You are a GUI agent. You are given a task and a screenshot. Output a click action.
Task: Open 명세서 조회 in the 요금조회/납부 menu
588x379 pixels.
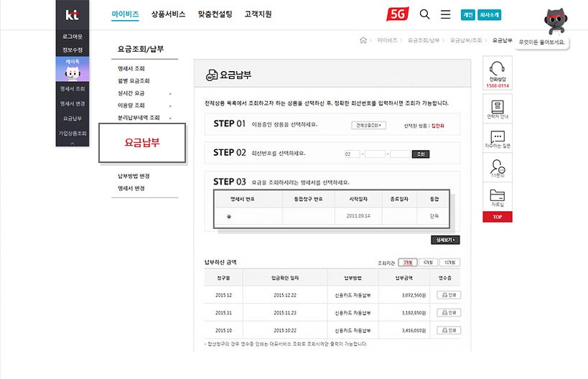pos(131,69)
